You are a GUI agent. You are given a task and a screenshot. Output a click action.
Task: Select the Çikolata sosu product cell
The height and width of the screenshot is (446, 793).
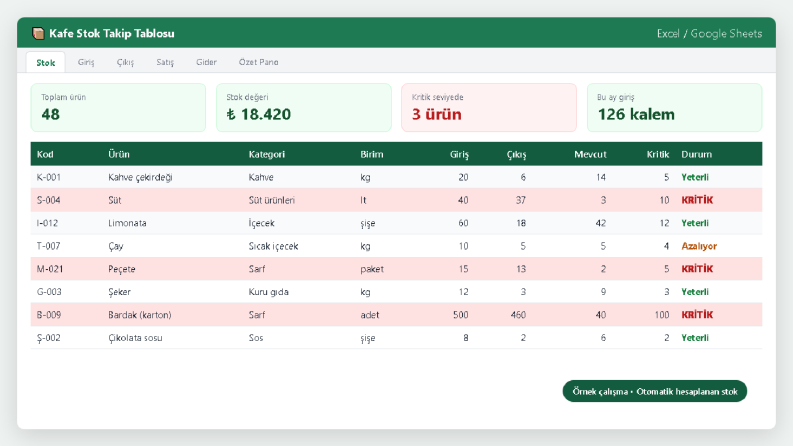(135, 338)
